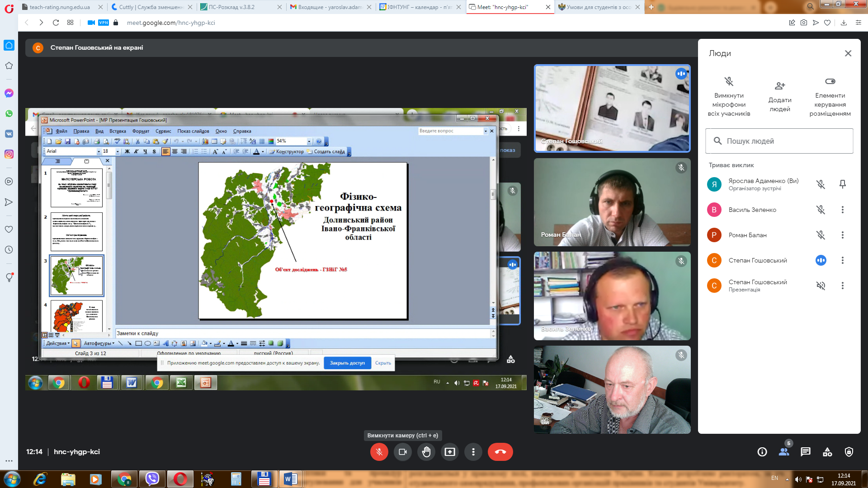Insert table icon in PowerPoint toolbar
868x488 pixels.
click(x=214, y=141)
